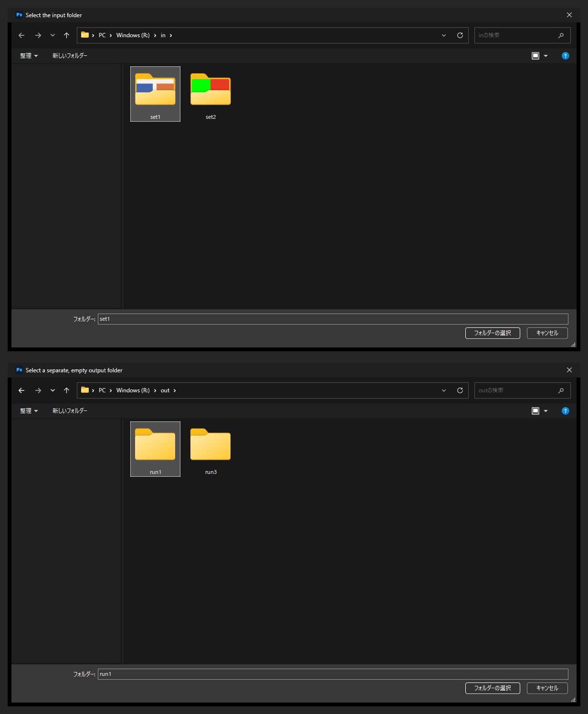Viewport: 588px width, 714px height.
Task: Change view layout icon in input dialog
Action: click(535, 56)
